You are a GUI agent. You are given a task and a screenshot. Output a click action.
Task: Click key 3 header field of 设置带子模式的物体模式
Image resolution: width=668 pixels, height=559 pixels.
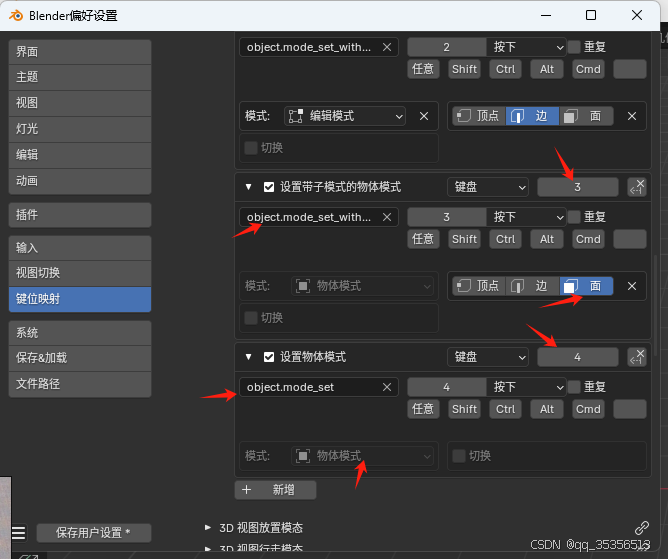tap(578, 187)
